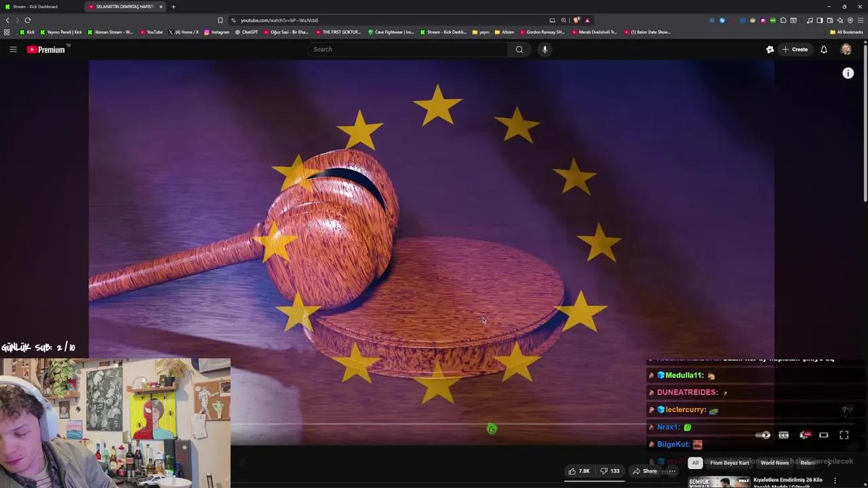Click the youtube.com address bar URL
The width and height of the screenshot is (868, 488).
click(x=279, y=20)
